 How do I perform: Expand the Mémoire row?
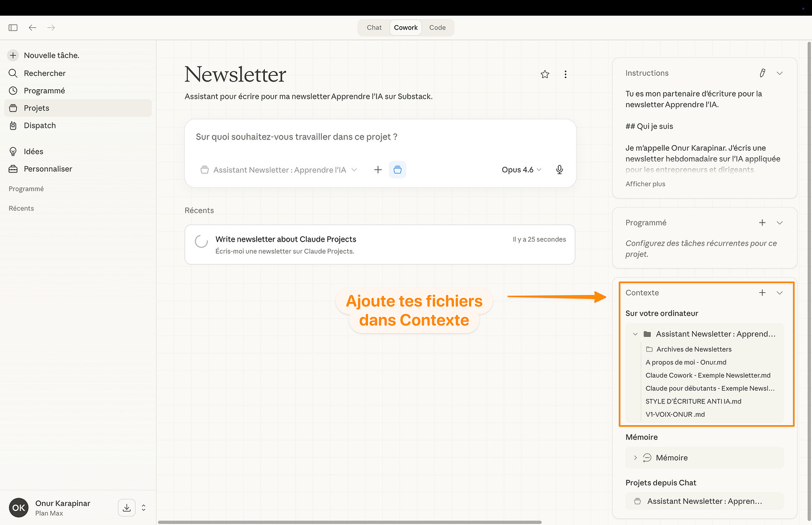coord(705,457)
